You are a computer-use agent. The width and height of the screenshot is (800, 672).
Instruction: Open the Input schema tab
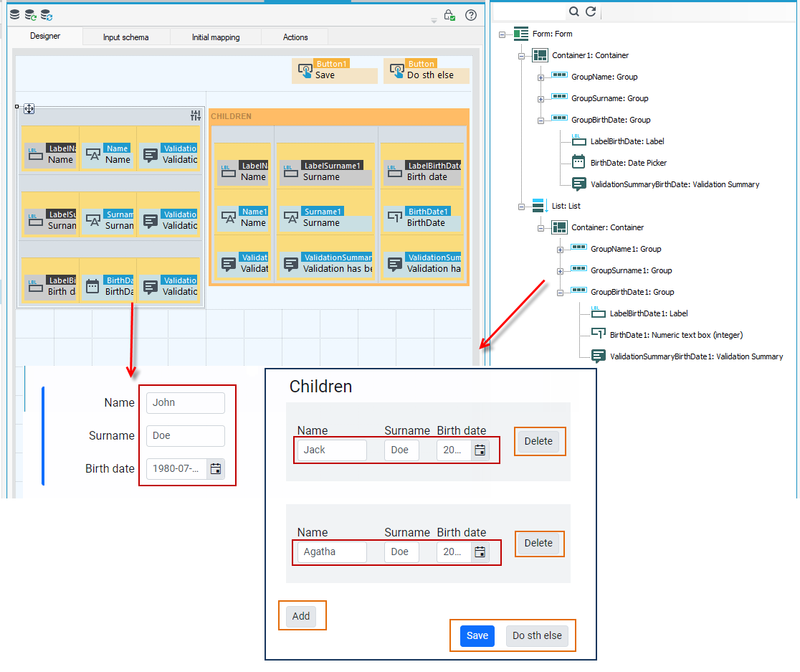[126, 37]
